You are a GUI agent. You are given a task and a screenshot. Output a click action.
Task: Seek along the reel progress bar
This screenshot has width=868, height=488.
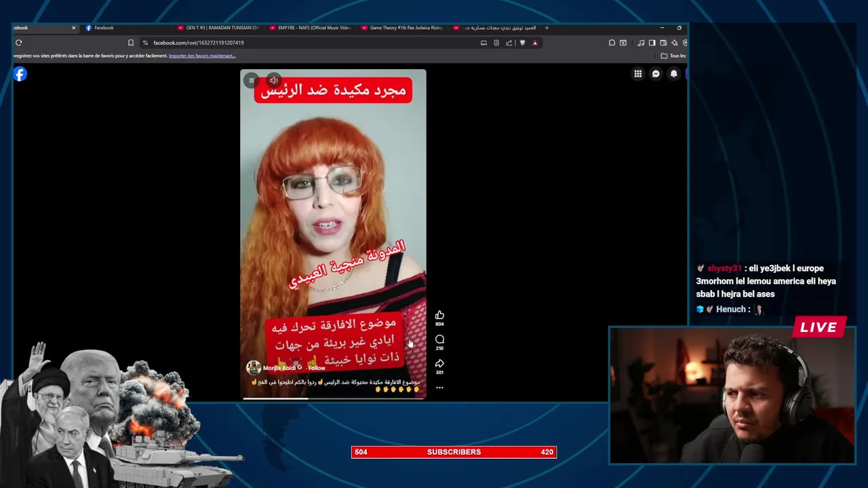click(333, 399)
